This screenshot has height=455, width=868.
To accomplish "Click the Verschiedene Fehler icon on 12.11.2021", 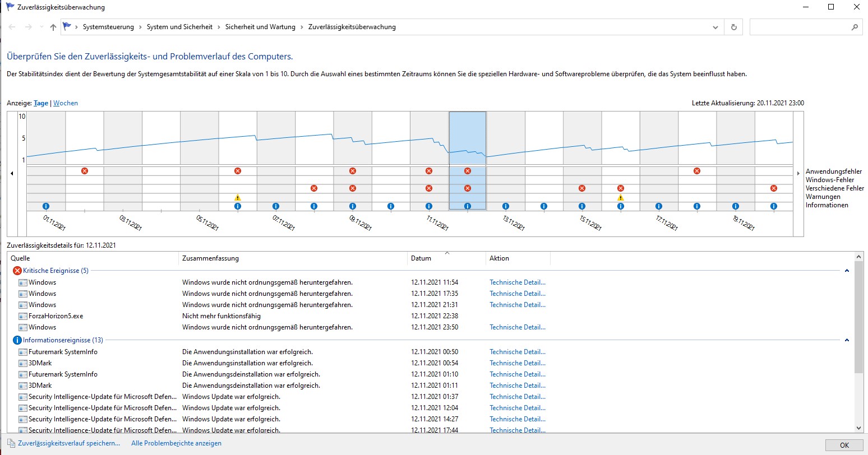I will click(x=468, y=188).
